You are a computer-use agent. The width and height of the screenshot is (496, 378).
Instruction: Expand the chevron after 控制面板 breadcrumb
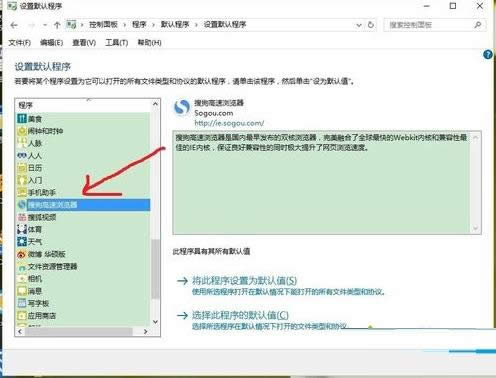pos(124,25)
